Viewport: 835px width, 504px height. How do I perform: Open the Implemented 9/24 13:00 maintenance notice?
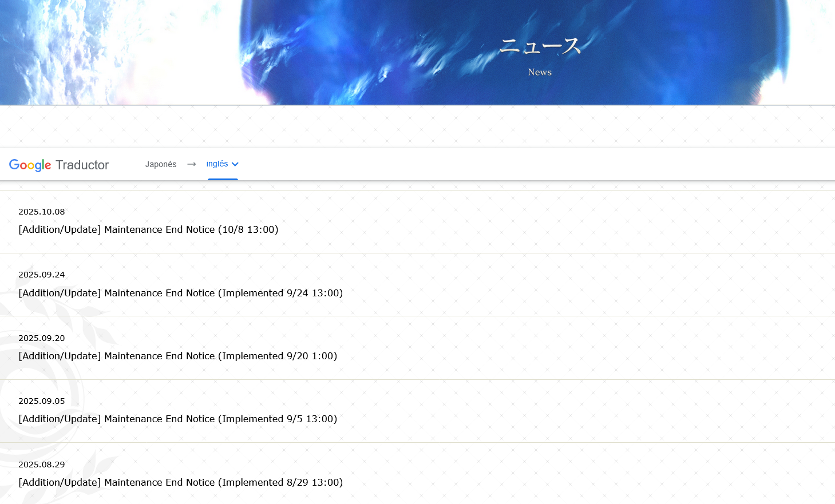click(181, 293)
